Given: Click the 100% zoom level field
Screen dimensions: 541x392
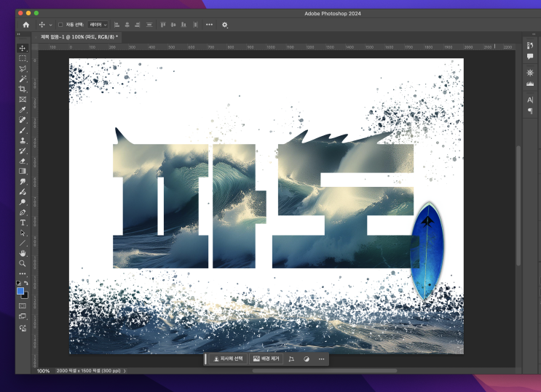Looking at the screenshot, I should pos(44,371).
